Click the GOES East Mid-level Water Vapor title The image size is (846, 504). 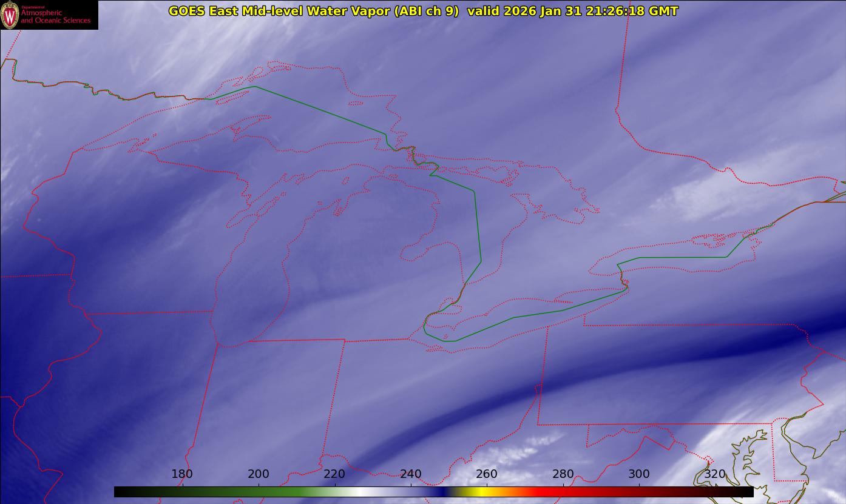313,11
